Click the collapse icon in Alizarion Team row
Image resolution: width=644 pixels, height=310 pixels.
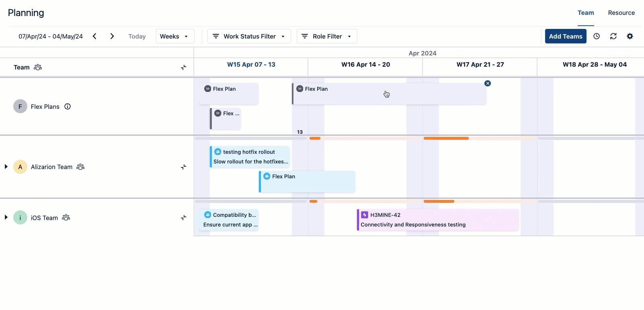[x=183, y=167]
